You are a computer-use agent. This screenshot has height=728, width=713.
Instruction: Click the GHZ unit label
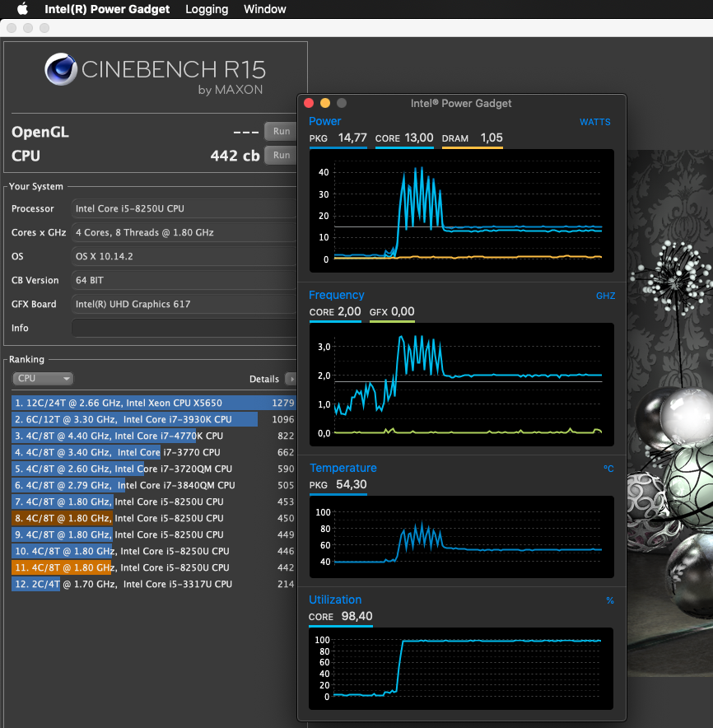pos(605,296)
